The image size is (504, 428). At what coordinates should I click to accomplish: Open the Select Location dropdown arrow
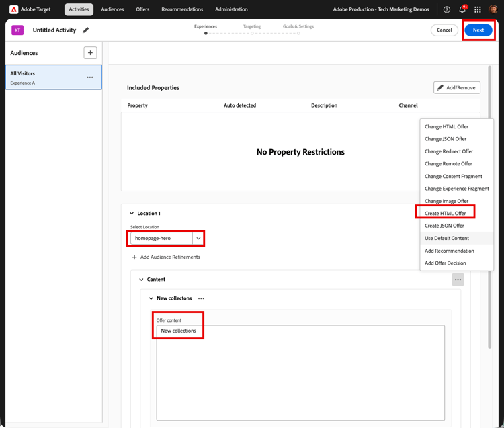198,238
